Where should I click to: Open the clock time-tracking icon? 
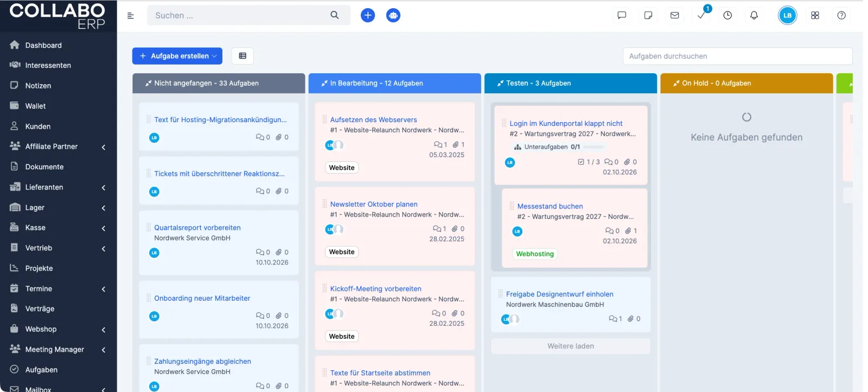coord(727,15)
